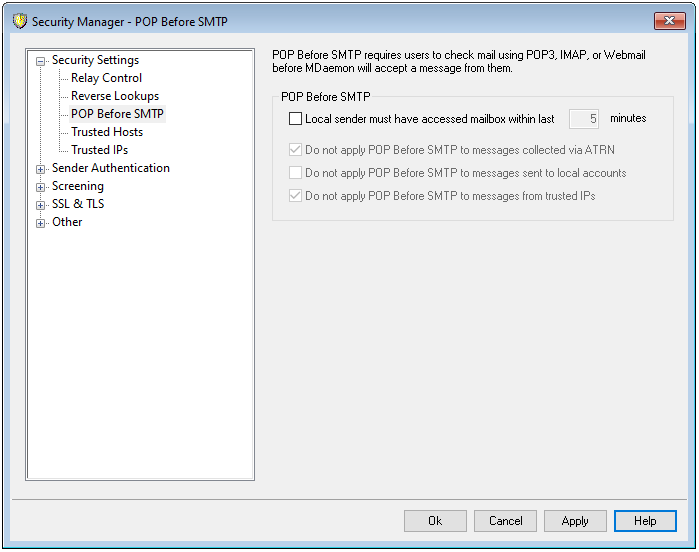Toggle the messages collected via ATRN checkbox
The width and height of the screenshot is (699, 552).
[x=295, y=150]
